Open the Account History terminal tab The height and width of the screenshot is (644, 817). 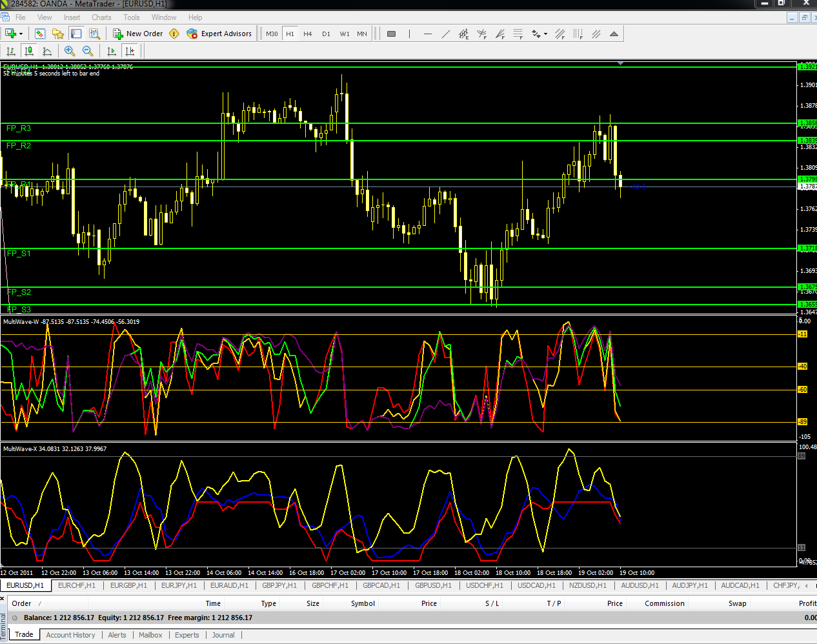70,635
